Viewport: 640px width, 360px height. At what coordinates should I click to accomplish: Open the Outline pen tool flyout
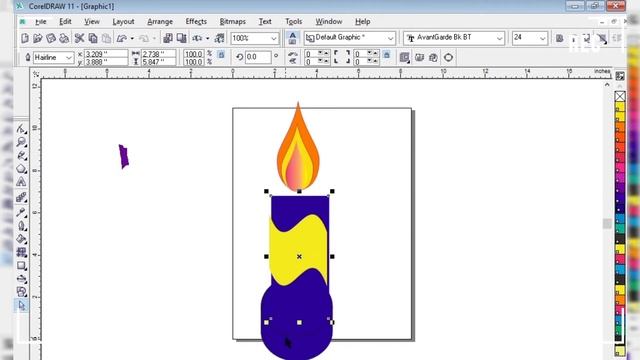point(22,225)
